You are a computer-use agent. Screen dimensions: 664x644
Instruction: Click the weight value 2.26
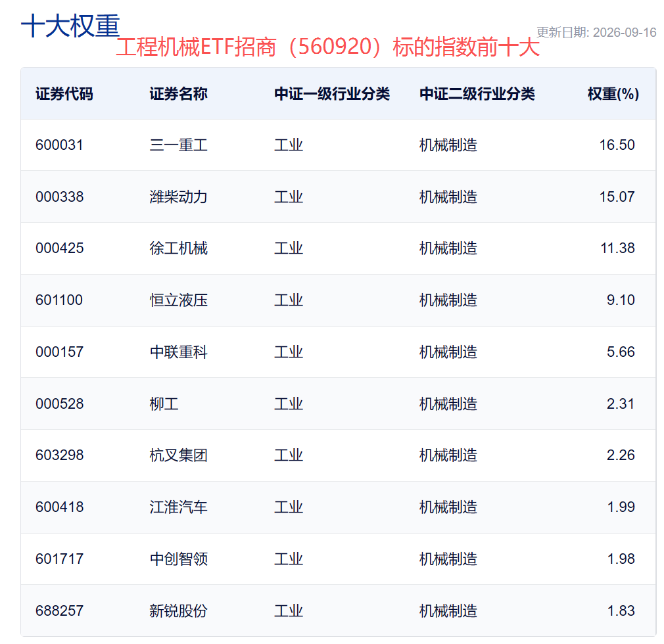[621, 455]
